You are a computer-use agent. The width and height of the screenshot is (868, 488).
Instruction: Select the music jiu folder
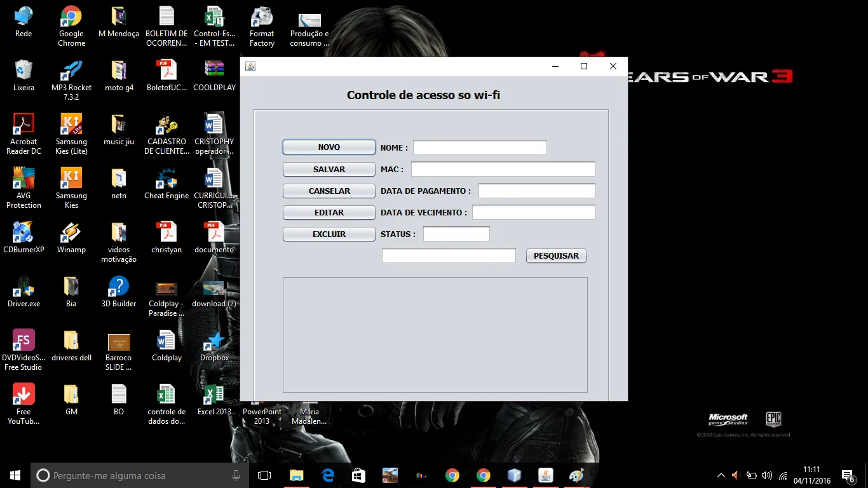click(119, 131)
